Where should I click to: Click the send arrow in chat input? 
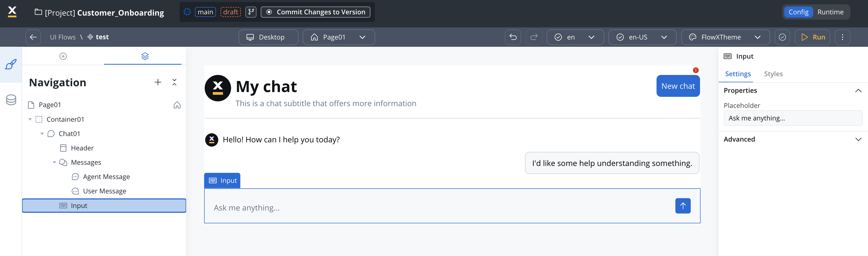(x=683, y=206)
